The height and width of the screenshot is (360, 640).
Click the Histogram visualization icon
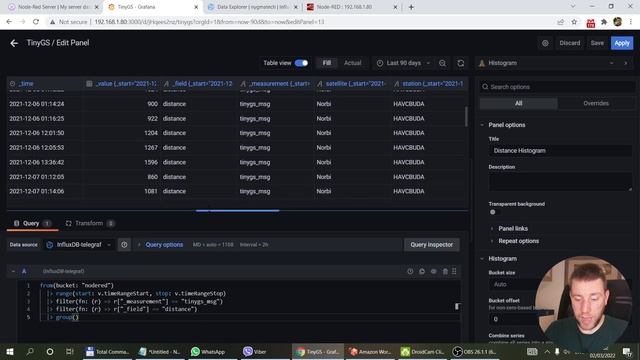(x=482, y=63)
